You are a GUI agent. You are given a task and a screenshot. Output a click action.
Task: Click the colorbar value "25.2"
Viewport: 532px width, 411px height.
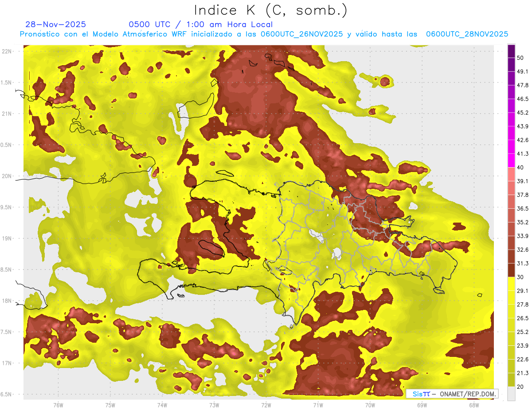523,332
